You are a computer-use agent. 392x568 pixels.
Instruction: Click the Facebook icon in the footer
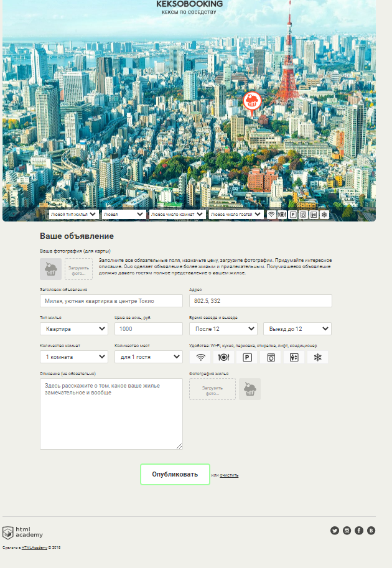359,530
